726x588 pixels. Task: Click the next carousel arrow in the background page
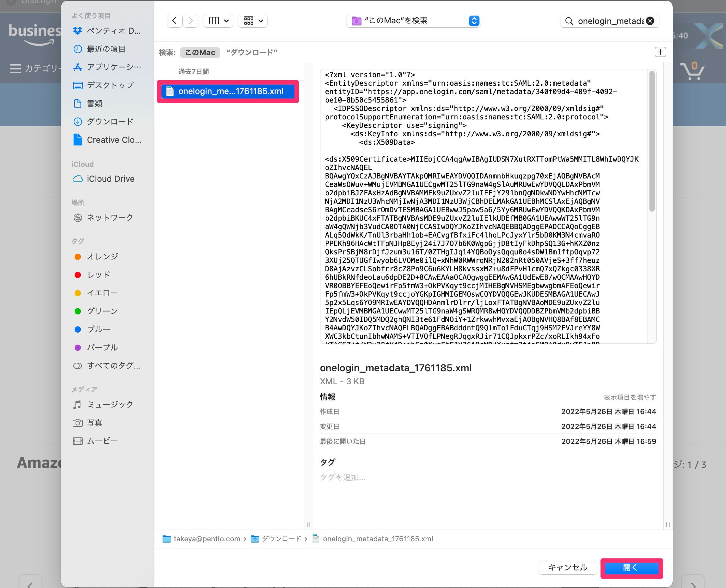pyautogui.click(x=693, y=582)
